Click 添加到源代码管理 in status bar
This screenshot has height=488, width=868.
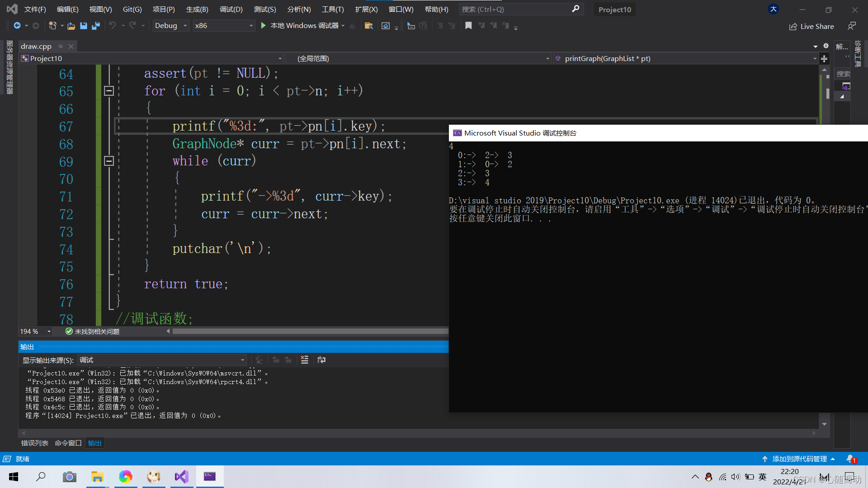pos(799,459)
